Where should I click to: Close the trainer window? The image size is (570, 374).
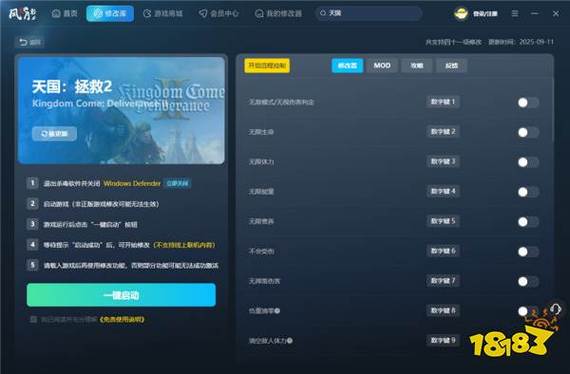click(556, 13)
